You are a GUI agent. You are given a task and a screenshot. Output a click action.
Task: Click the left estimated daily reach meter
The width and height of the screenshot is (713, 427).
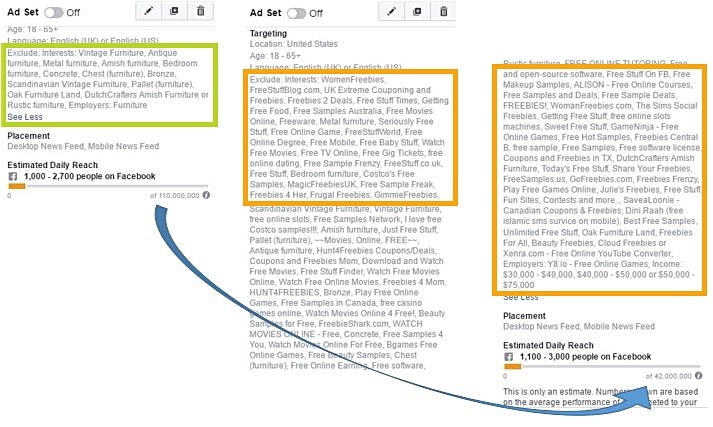(x=108, y=186)
